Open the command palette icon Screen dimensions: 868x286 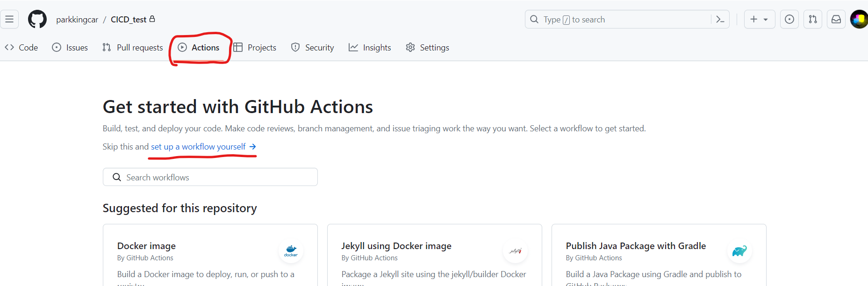click(720, 20)
